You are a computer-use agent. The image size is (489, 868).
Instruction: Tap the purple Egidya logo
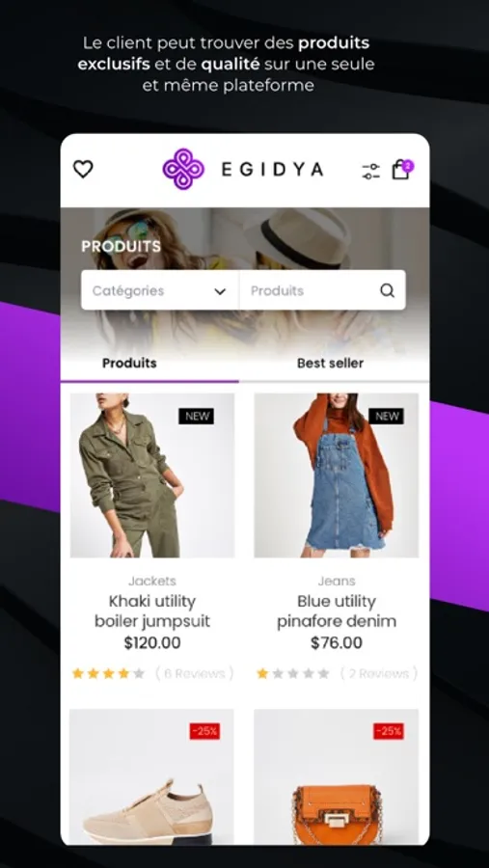[x=183, y=169]
